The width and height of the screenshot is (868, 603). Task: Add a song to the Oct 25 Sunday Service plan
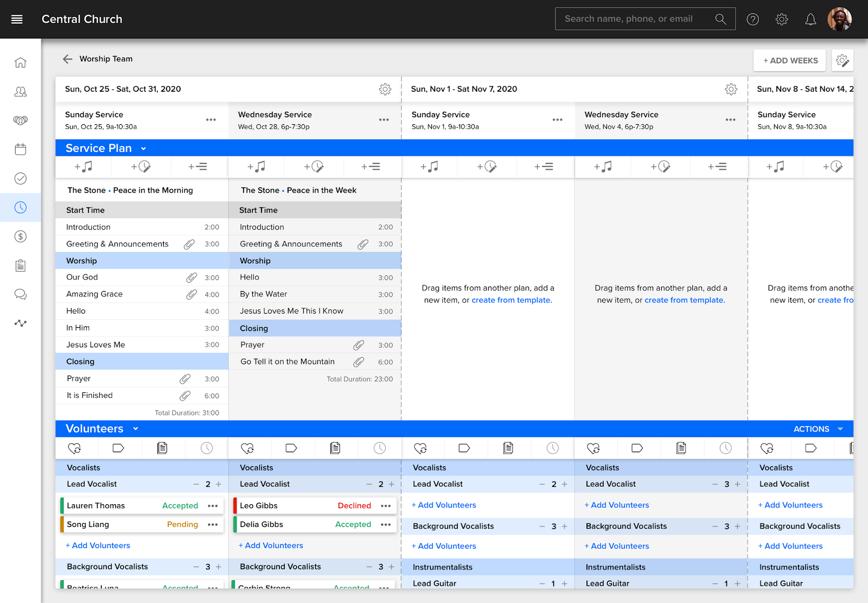(x=84, y=167)
